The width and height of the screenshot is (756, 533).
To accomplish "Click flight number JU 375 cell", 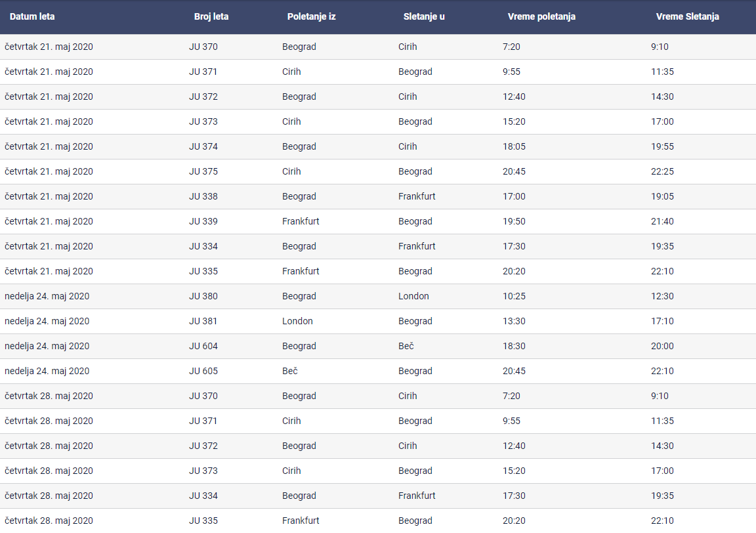I will point(203,171).
